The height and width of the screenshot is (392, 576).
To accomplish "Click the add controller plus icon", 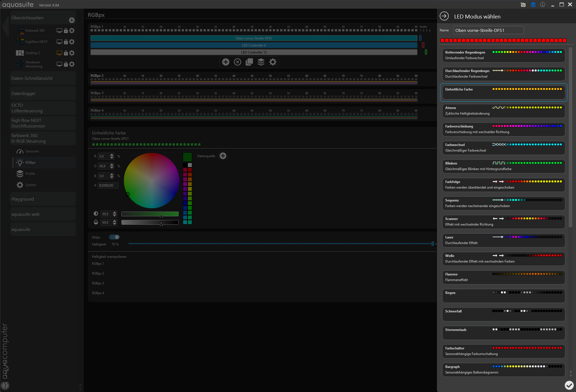I will coord(226,62).
